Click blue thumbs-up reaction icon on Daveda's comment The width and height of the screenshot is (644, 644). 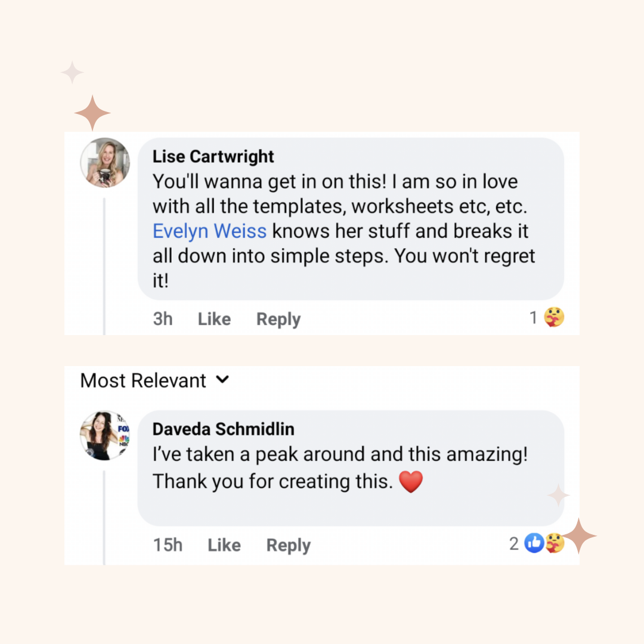point(534,543)
